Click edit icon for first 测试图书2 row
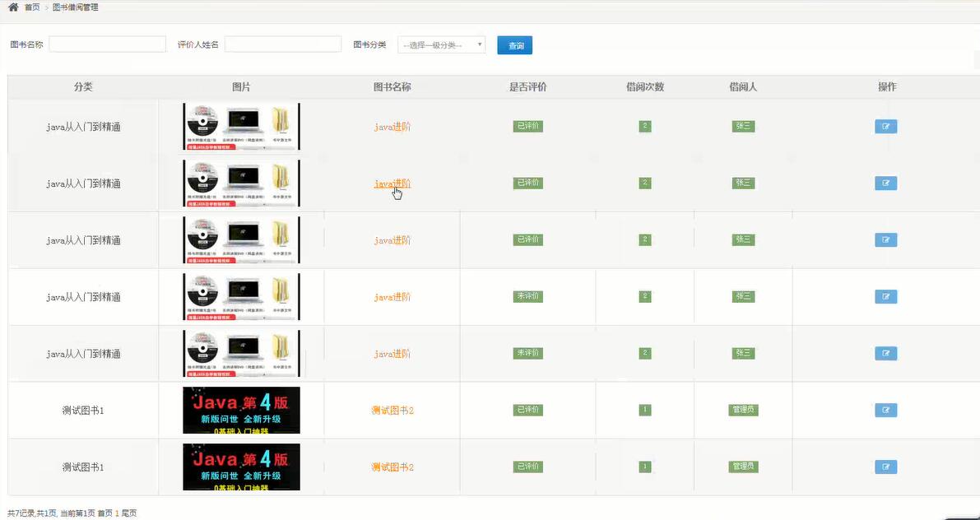The width and height of the screenshot is (980, 520). point(885,410)
